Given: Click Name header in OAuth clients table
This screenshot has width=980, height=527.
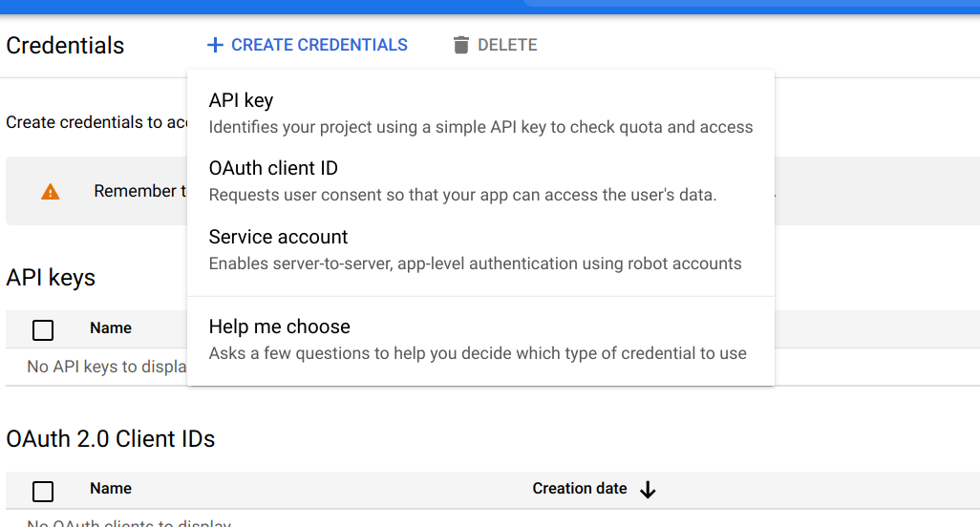Looking at the screenshot, I should click(x=111, y=489).
